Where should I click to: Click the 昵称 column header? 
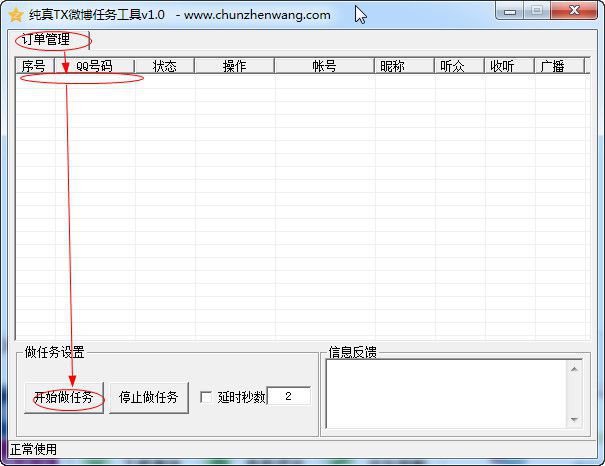404,66
